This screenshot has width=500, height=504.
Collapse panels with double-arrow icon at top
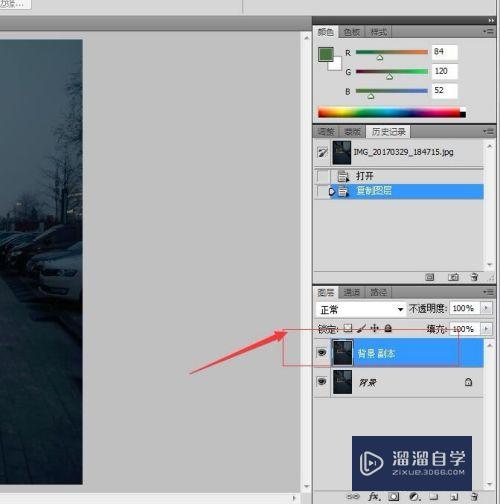pyautogui.click(x=491, y=21)
